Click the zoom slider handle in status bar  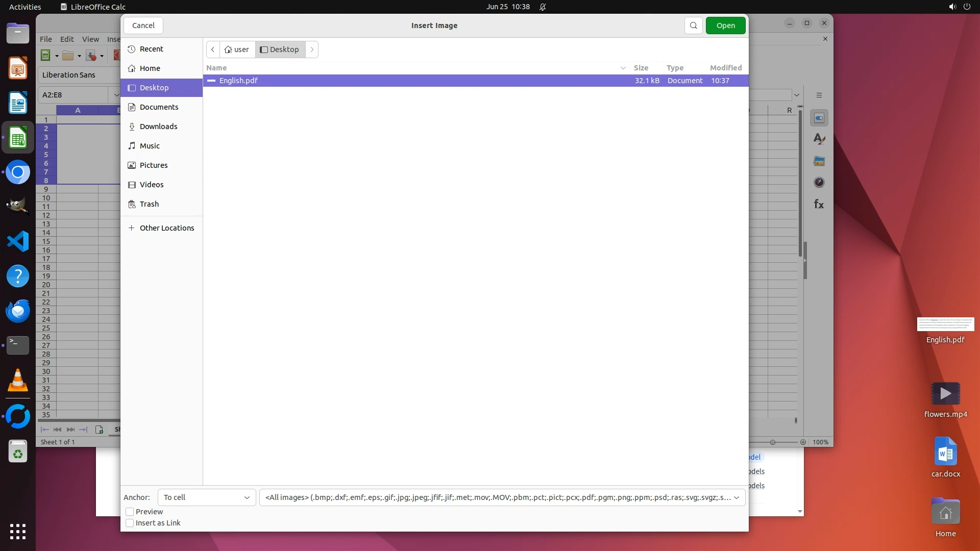pos(773,442)
